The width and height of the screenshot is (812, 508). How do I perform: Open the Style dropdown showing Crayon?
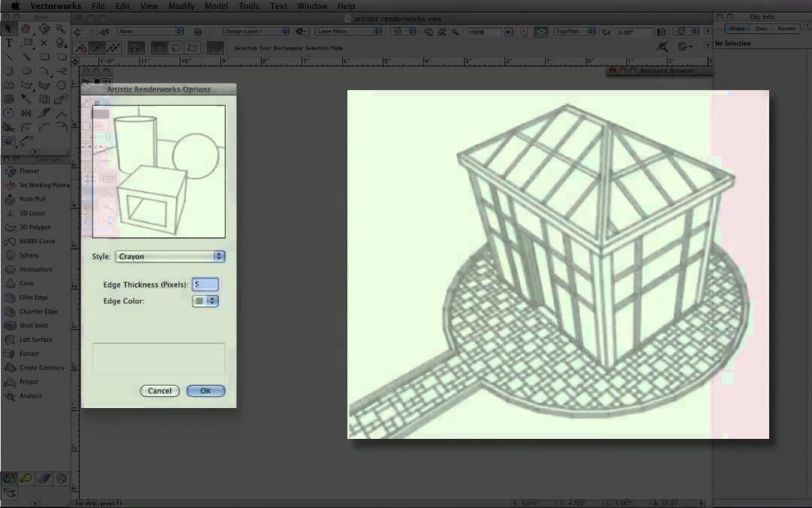coord(170,256)
